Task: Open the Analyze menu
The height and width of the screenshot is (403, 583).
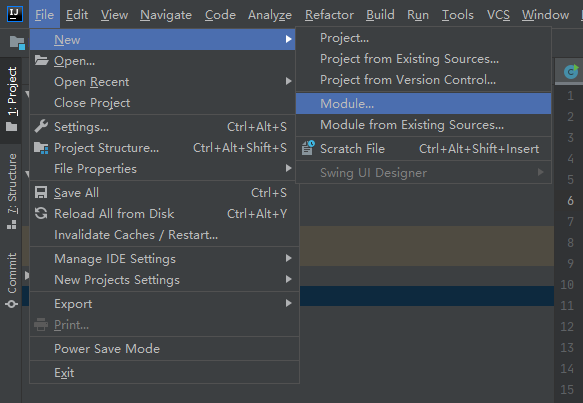Action: click(x=270, y=15)
